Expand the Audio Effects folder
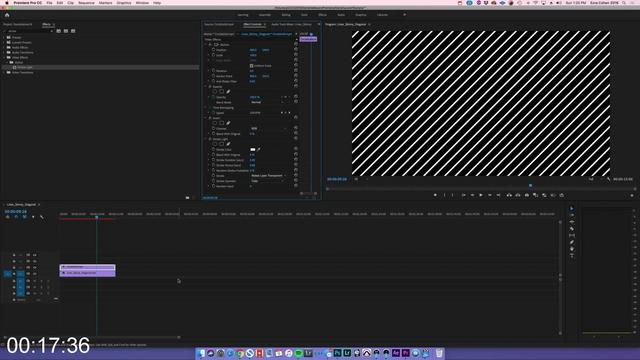 4,47
